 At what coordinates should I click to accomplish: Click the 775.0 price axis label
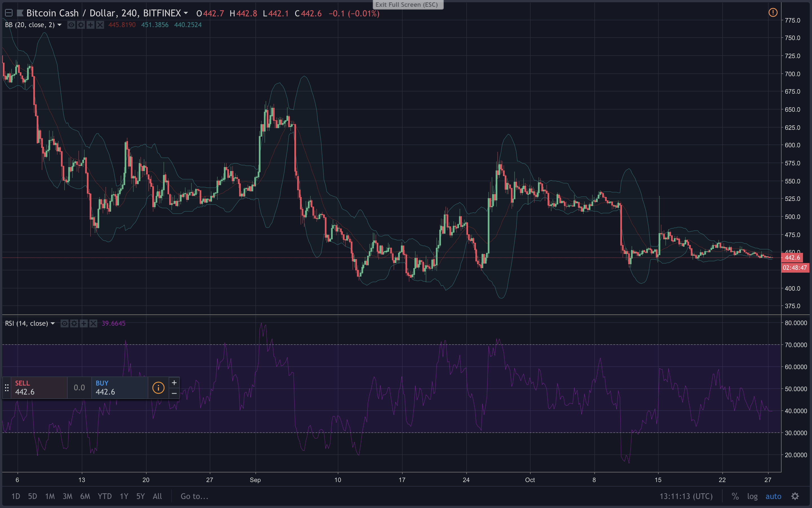point(792,21)
